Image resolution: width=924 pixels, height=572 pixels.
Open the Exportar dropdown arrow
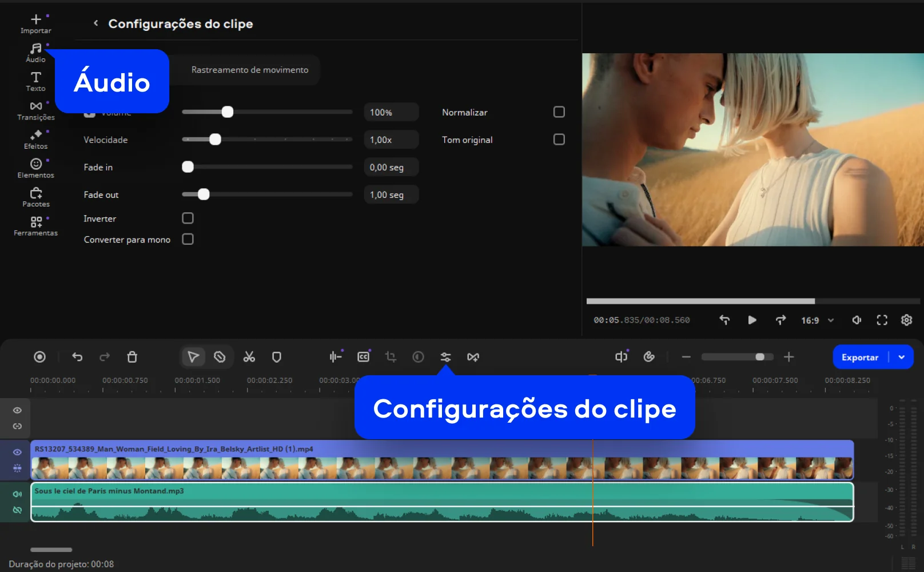click(902, 357)
